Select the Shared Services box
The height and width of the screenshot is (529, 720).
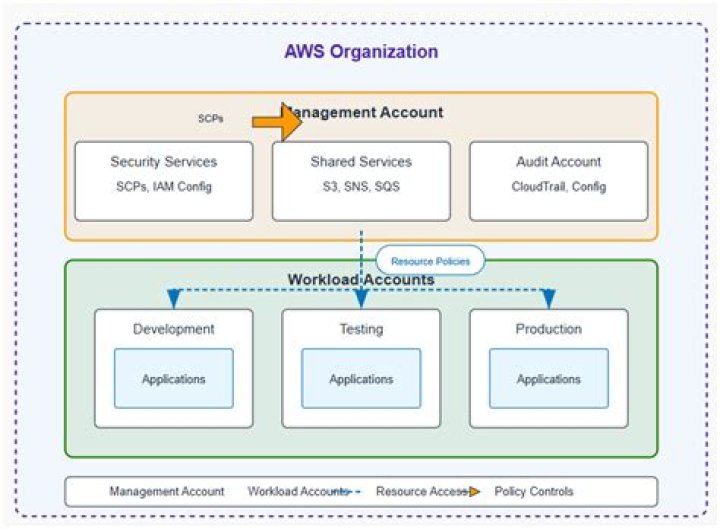[361, 181]
